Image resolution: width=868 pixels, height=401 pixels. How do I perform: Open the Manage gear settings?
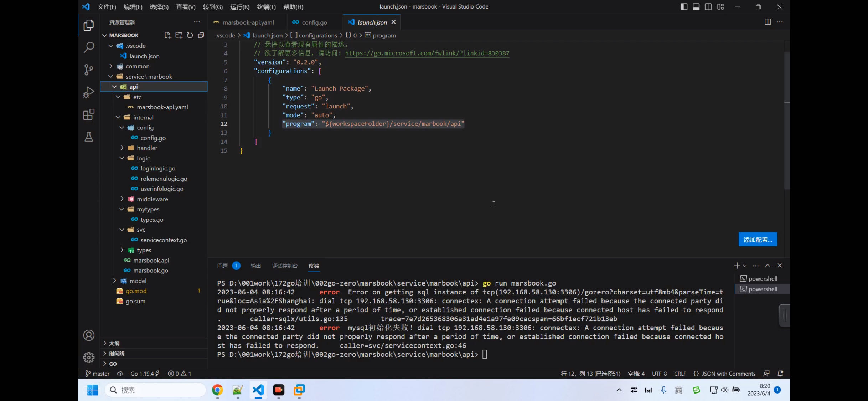pyautogui.click(x=89, y=358)
